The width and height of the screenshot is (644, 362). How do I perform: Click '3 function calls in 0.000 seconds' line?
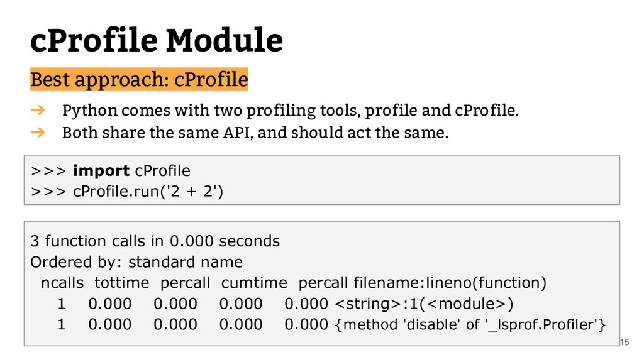(155, 241)
